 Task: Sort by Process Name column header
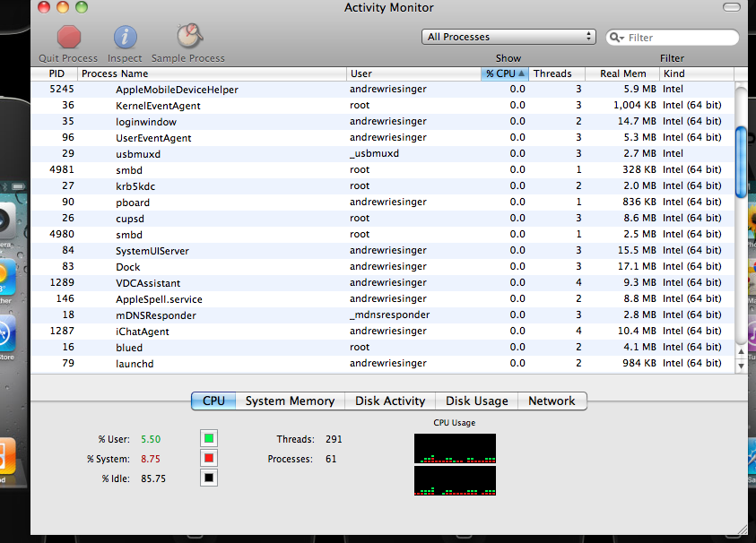(x=212, y=73)
